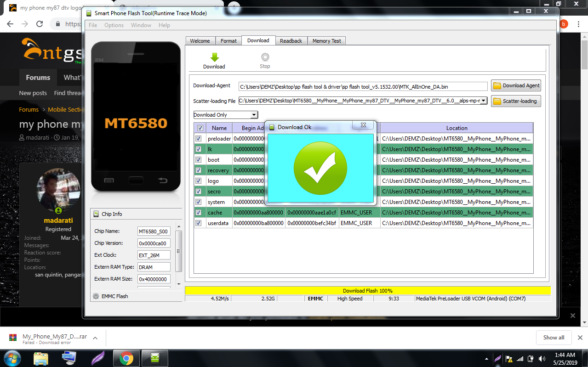
Task: Expand the Scatter-loading File path dropdown
Action: pos(484,101)
